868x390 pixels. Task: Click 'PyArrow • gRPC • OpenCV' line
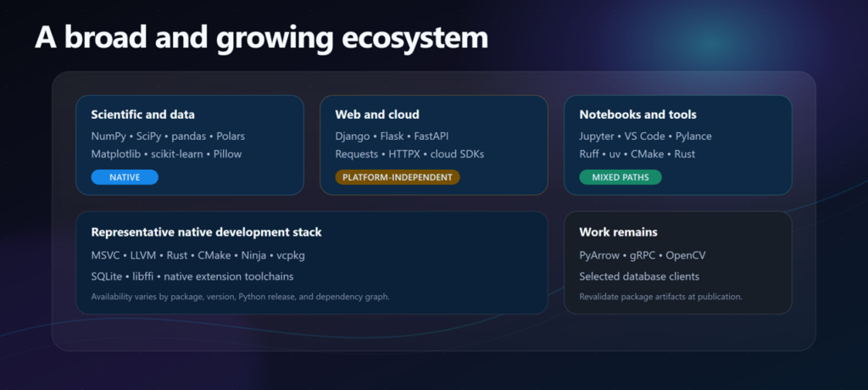point(643,256)
